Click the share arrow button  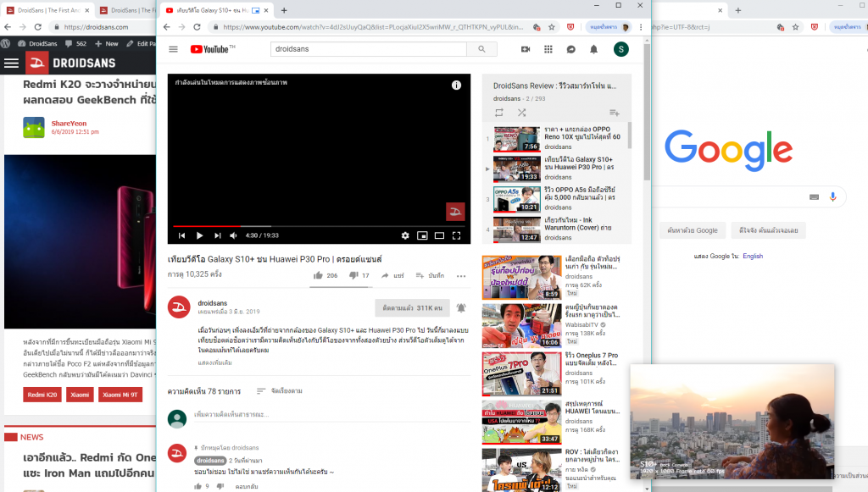click(392, 275)
